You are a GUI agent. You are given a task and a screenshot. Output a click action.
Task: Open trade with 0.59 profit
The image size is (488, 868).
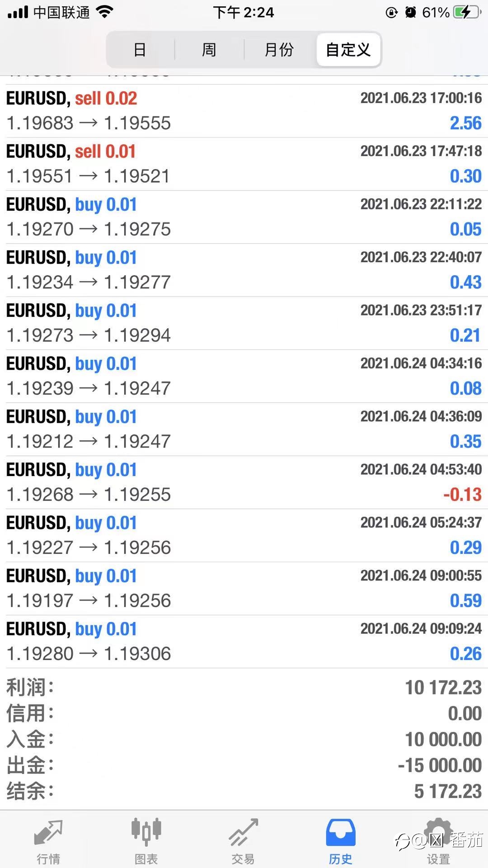click(x=244, y=589)
